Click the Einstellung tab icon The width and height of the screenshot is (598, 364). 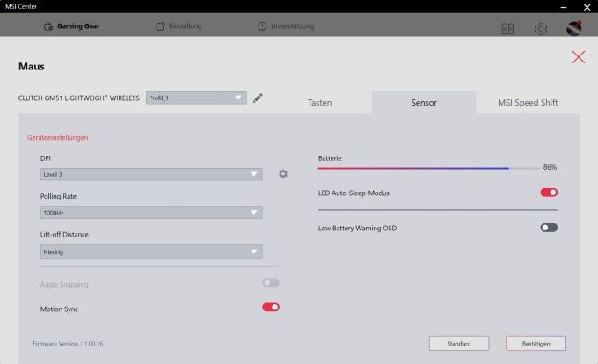(x=160, y=26)
